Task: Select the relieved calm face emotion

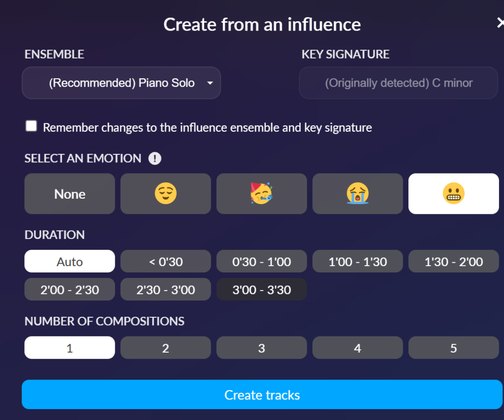Action: click(x=165, y=194)
